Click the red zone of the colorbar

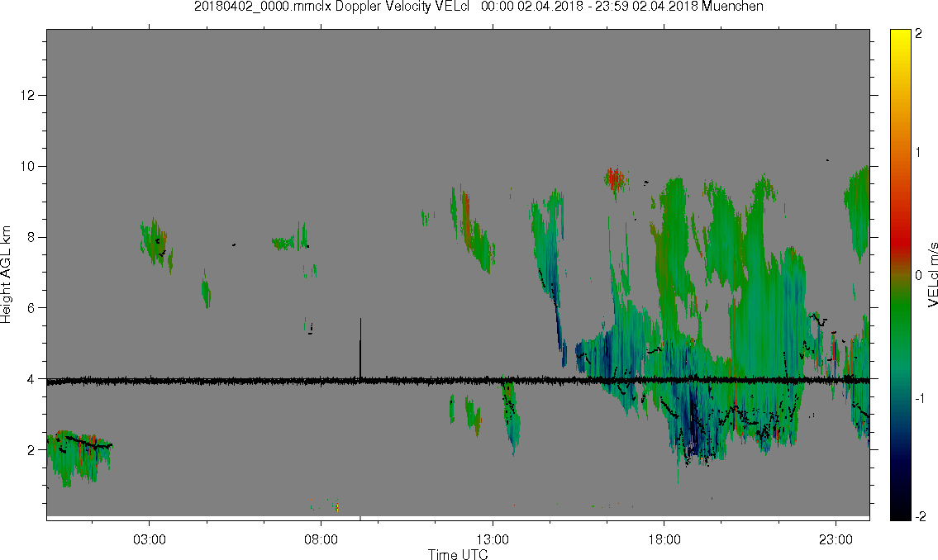coord(899,239)
